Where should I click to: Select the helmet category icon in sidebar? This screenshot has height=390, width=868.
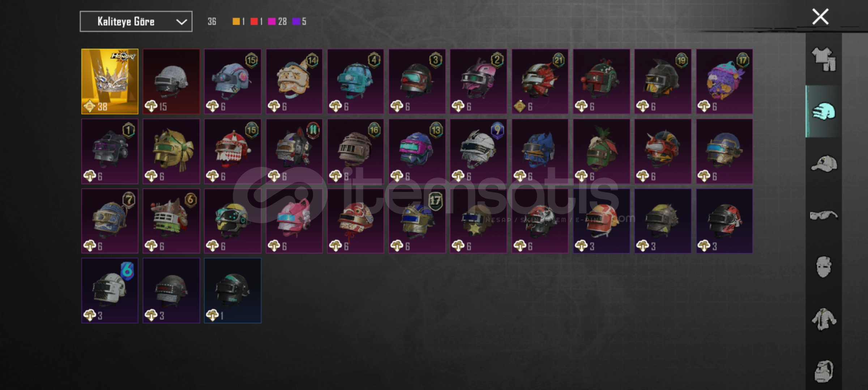824,111
